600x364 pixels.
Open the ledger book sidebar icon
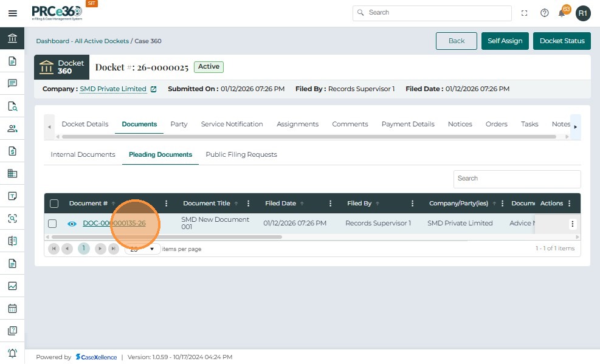[12, 241]
